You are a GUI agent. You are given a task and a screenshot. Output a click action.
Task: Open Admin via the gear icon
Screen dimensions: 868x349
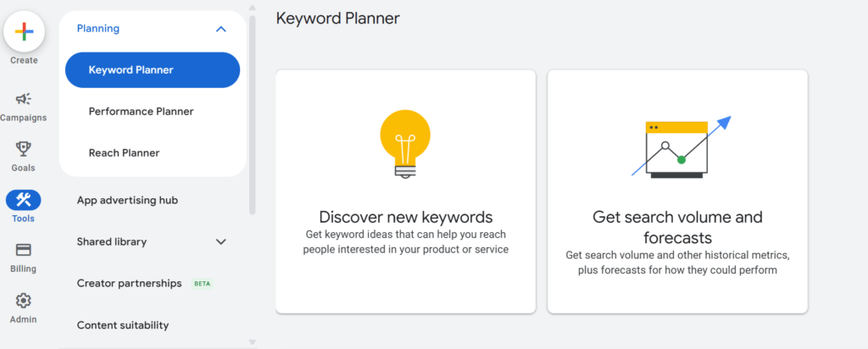coord(24,301)
